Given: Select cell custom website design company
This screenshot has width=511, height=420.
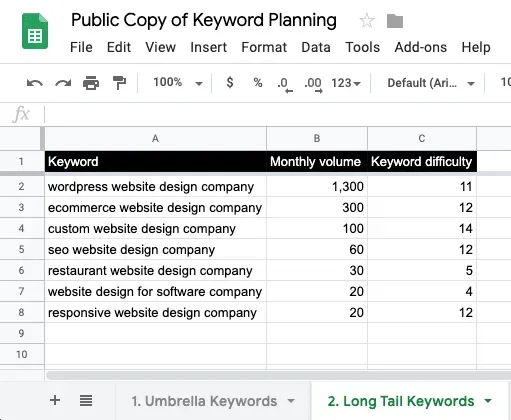Looking at the screenshot, I should click(156, 228).
